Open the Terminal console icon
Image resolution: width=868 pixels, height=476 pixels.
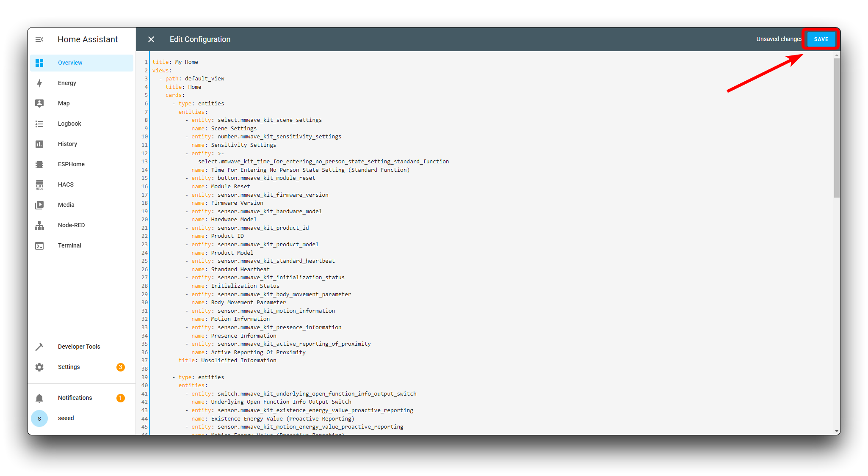click(x=39, y=245)
